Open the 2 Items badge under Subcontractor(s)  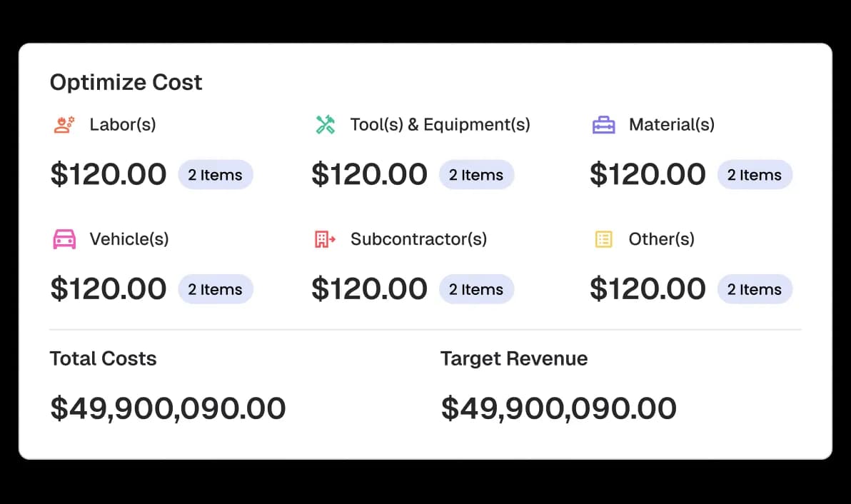coord(476,289)
